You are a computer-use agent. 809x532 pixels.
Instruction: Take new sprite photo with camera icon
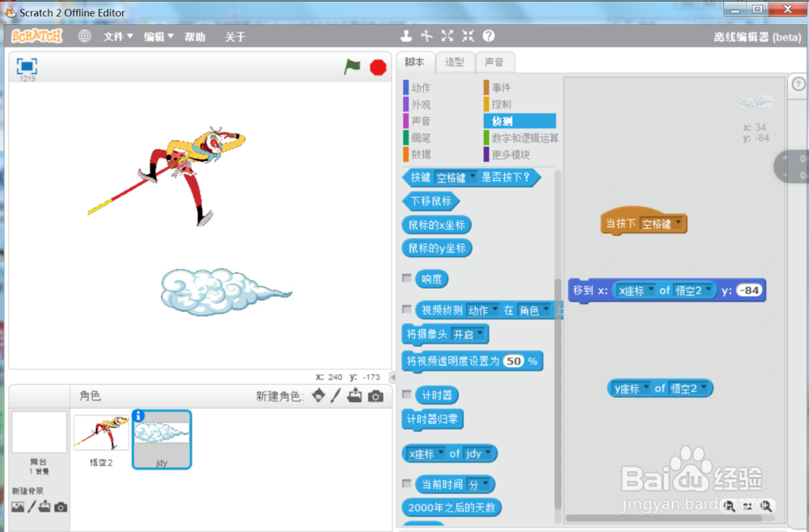(375, 396)
